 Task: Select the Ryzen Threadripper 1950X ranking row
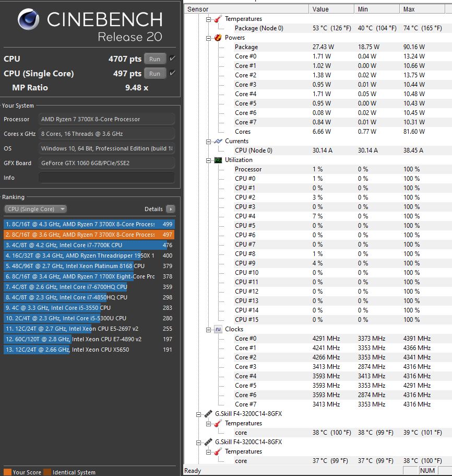point(89,256)
